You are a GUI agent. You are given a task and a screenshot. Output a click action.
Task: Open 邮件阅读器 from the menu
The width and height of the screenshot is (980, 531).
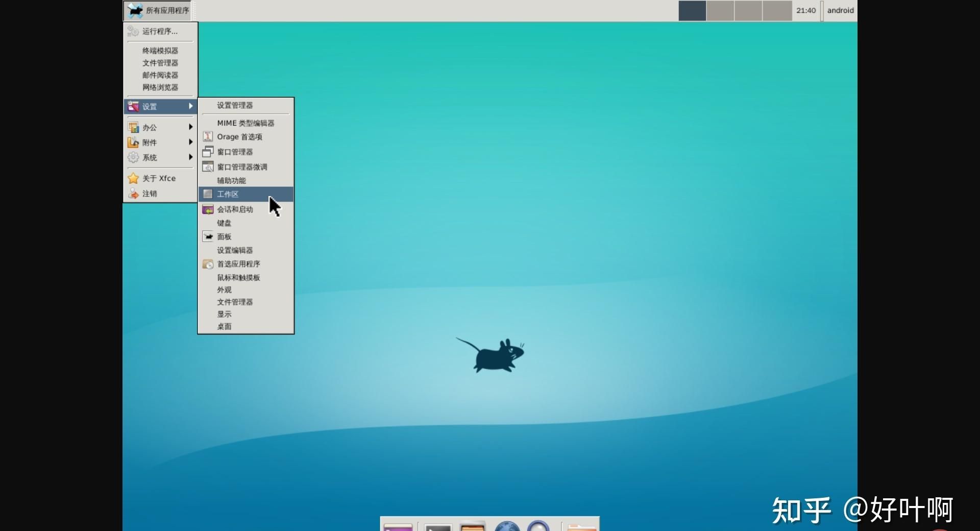pos(160,75)
